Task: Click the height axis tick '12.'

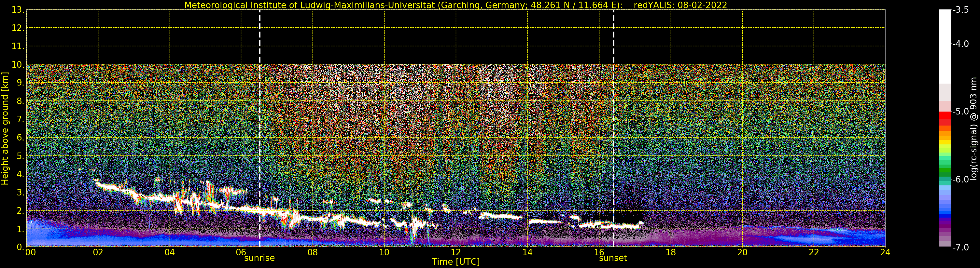Action: pos(18,28)
